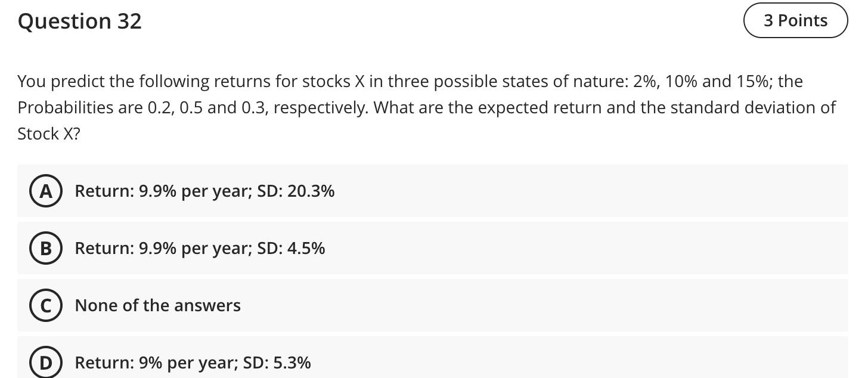Select answer option B radio button
The height and width of the screenshot is (378, 868).
(x=46, y=248)
